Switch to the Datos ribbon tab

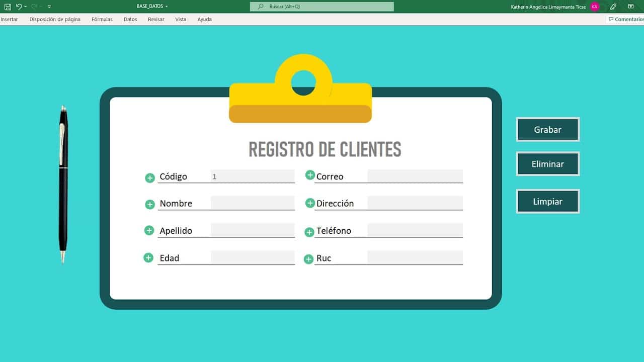click(130, 19)
